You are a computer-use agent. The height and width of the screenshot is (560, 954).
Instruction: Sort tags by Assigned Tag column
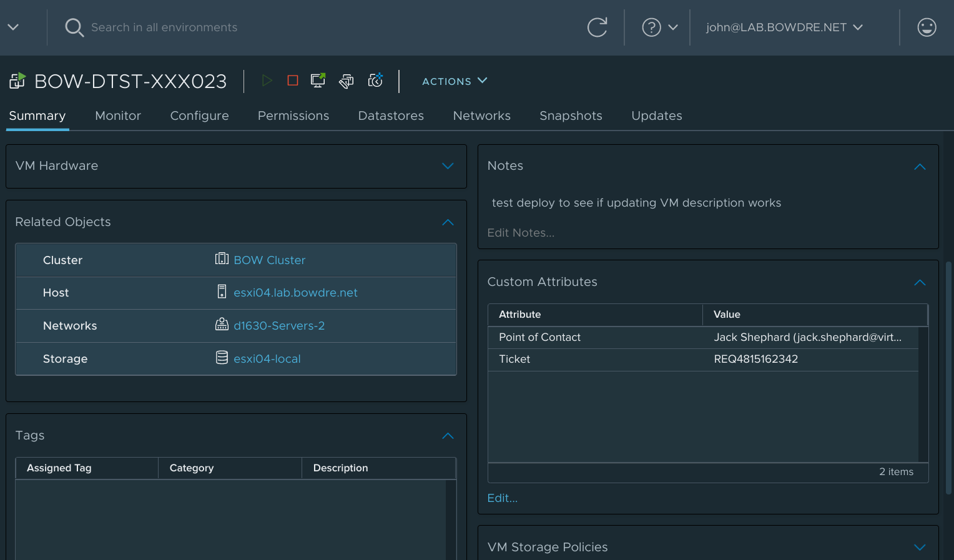[87, 468]
